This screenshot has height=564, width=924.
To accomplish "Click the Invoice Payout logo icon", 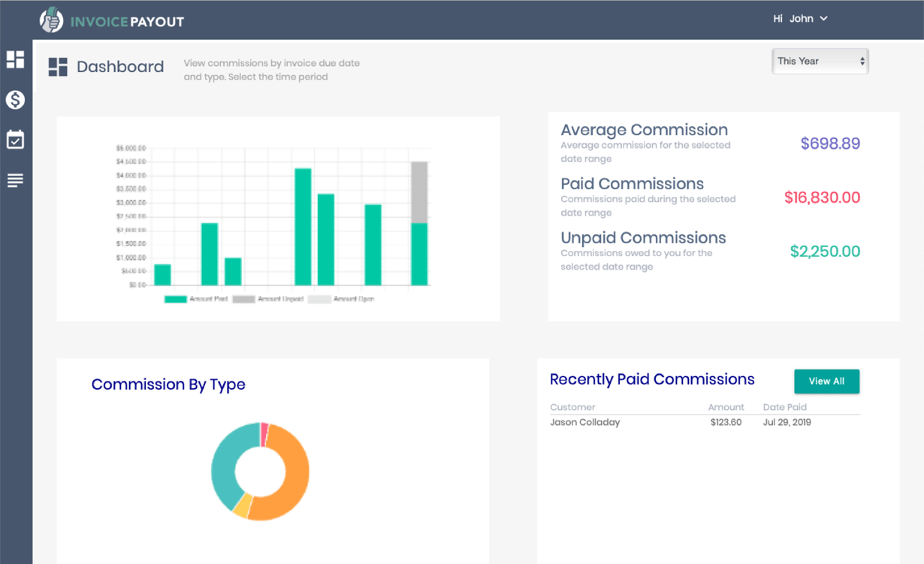I will [51, 19].
